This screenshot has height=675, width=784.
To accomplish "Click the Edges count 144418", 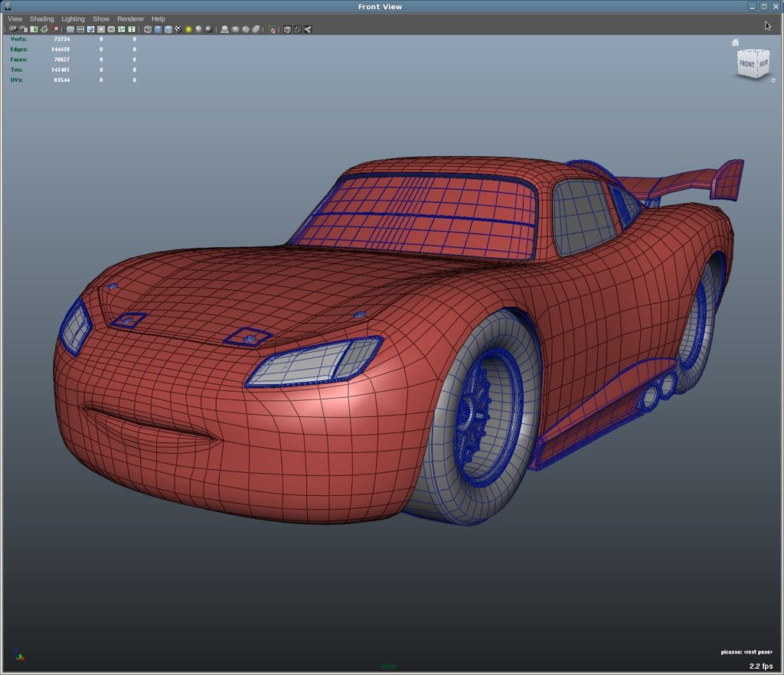I will [60, 50].
